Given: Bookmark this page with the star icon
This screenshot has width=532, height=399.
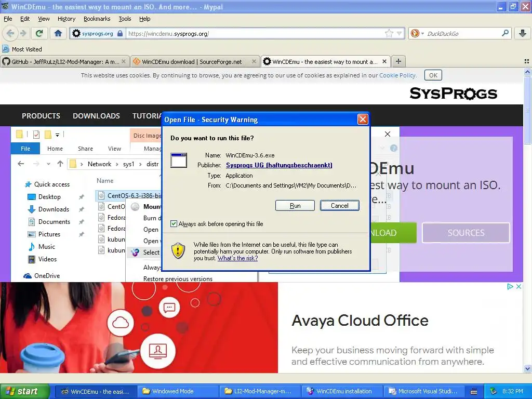Looking at the screenshot, I should pos(389,33).
